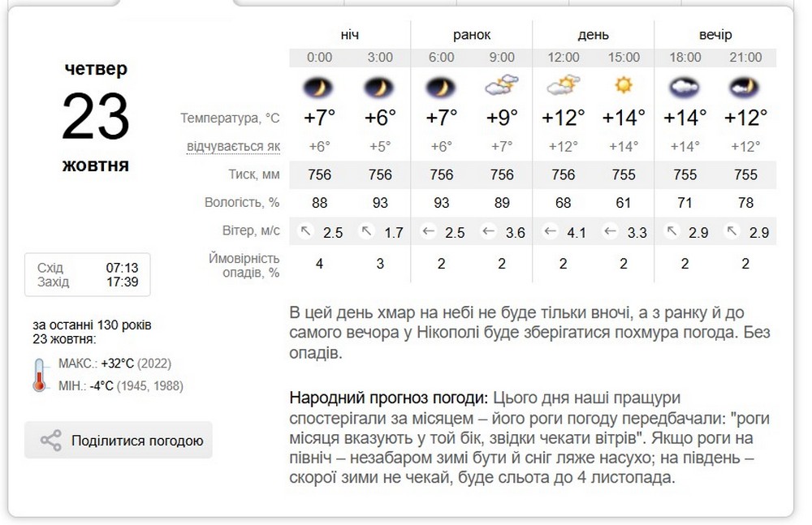Select the ніч column header
This screenshot has width=812, height=525.
click(x=350, y=35)
